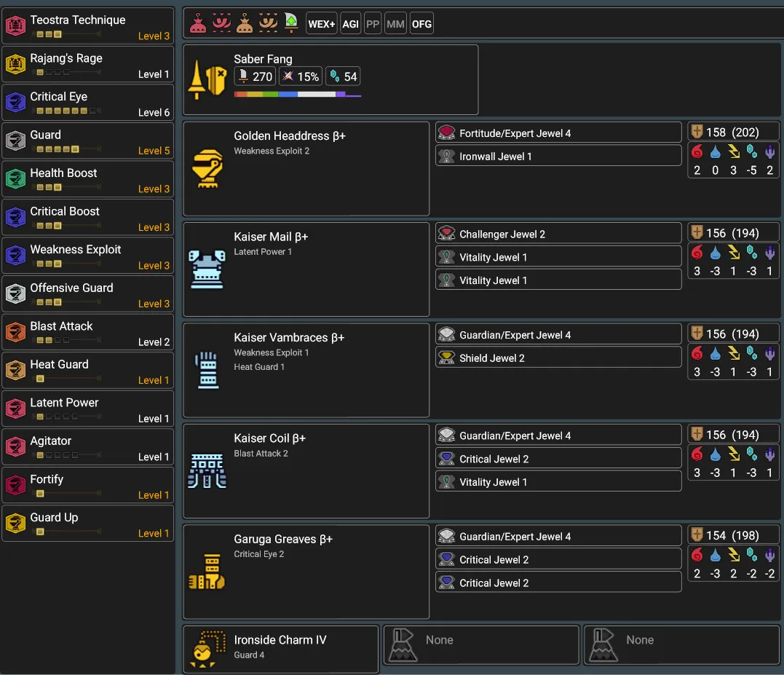Image resolution: width=784 pixels, height=675 pixels.
Task: Click the Guard Up skill icon
Action: click(x=15, y=523)
